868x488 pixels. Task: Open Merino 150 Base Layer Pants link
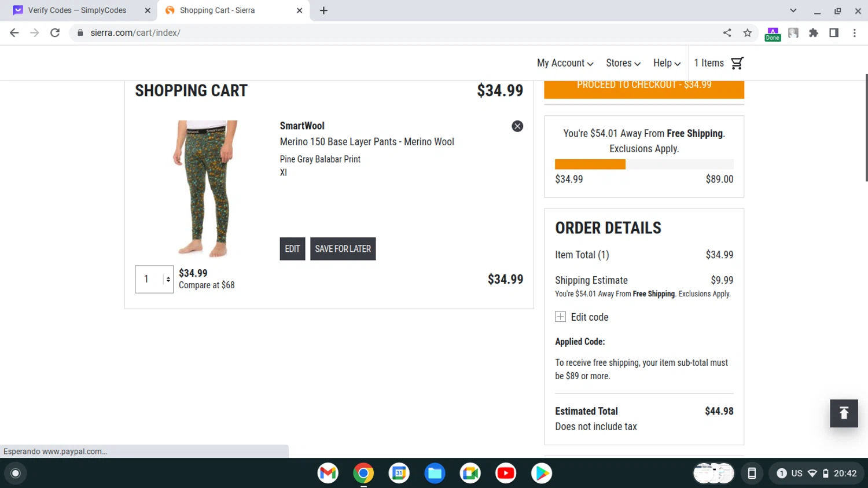(367, 142)
